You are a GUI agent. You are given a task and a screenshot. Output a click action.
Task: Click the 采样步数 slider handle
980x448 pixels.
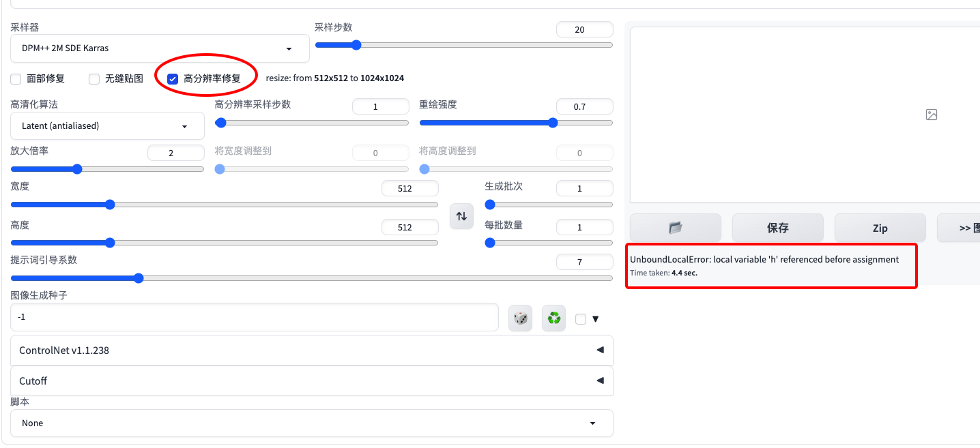click(x=356, y=45)
